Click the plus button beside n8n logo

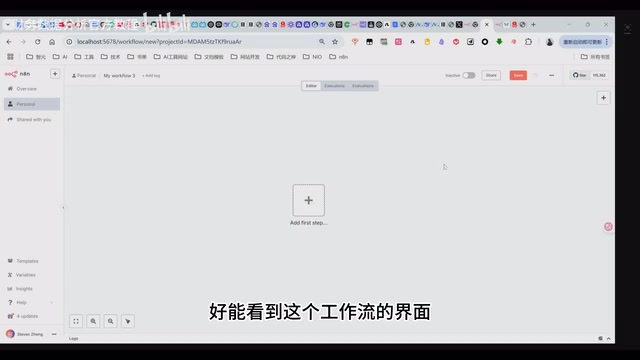click(55, 74)
